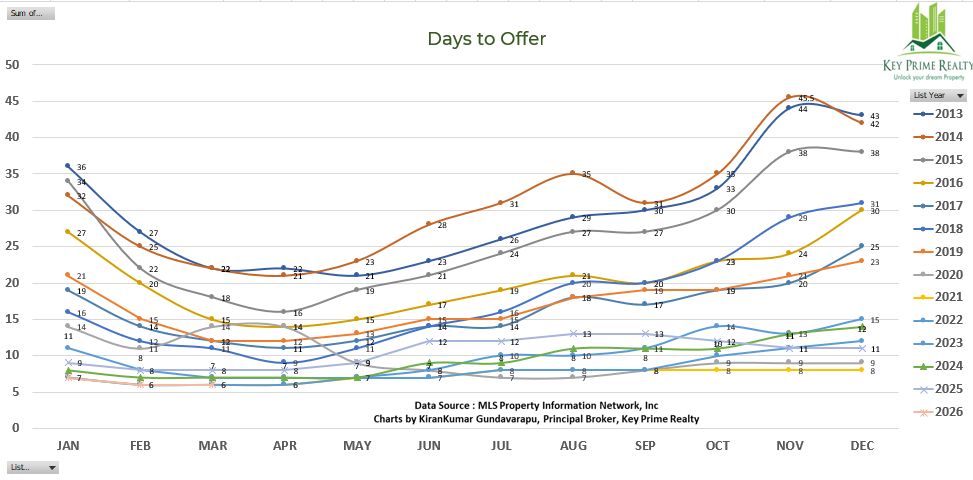Click the 2013 legend line marker
973x480 pixels.
pyautogui.click(x=924, y=115)
